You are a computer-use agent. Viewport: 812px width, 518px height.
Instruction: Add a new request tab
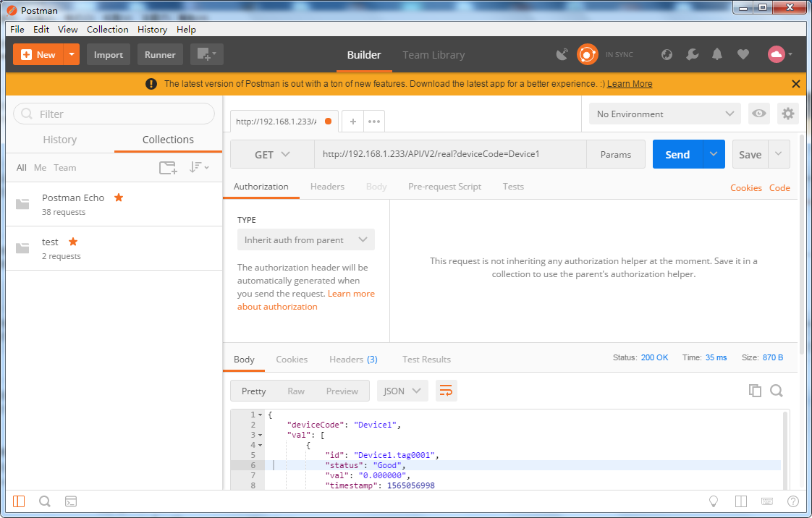point(352,121)
